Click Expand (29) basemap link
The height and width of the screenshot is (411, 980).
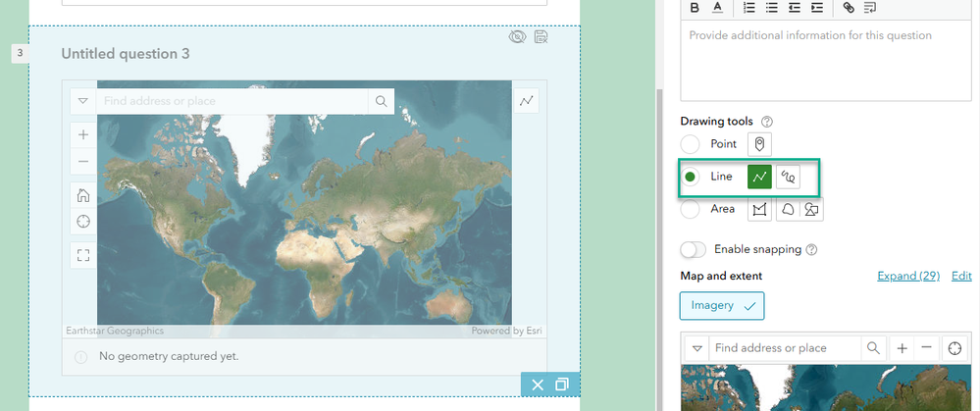(908, 276)
